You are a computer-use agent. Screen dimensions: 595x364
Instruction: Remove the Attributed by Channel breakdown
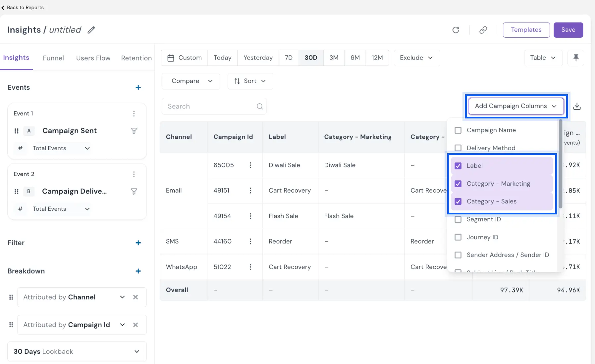135,297
